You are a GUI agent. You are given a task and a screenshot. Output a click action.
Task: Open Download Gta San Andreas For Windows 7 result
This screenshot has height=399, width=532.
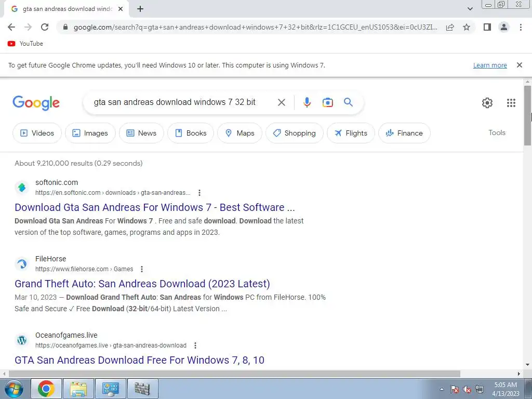(x=155, y=207)
